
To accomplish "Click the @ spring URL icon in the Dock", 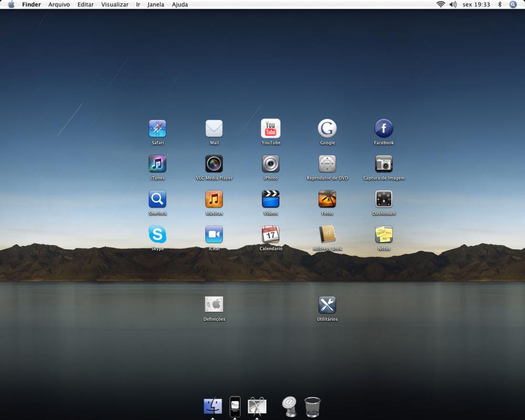I will tap(289, 406).
